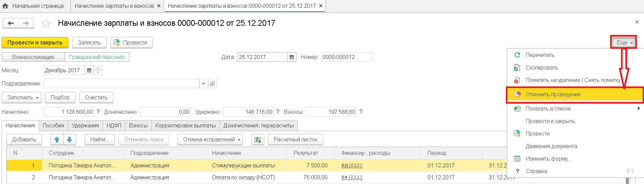Click the Месяц stepper arrows
This screenshot has height=184, width=644.
tap(98, 70)
